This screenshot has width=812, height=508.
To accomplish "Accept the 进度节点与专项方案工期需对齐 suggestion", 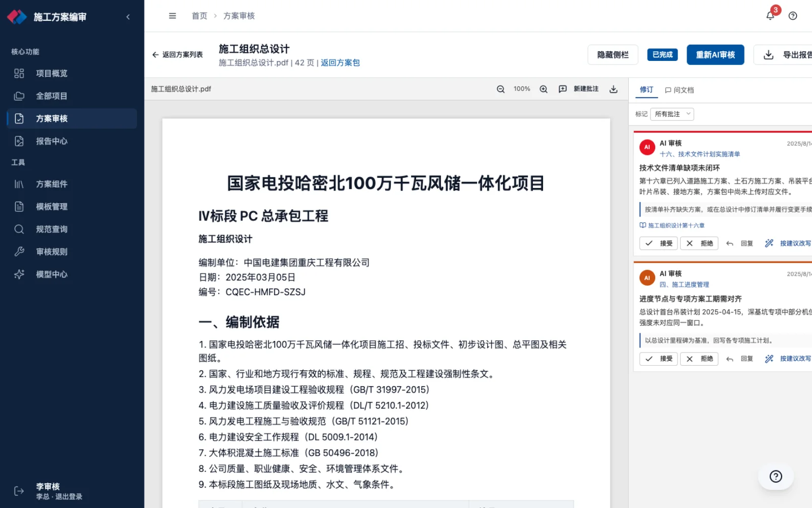I will point(658,359).
